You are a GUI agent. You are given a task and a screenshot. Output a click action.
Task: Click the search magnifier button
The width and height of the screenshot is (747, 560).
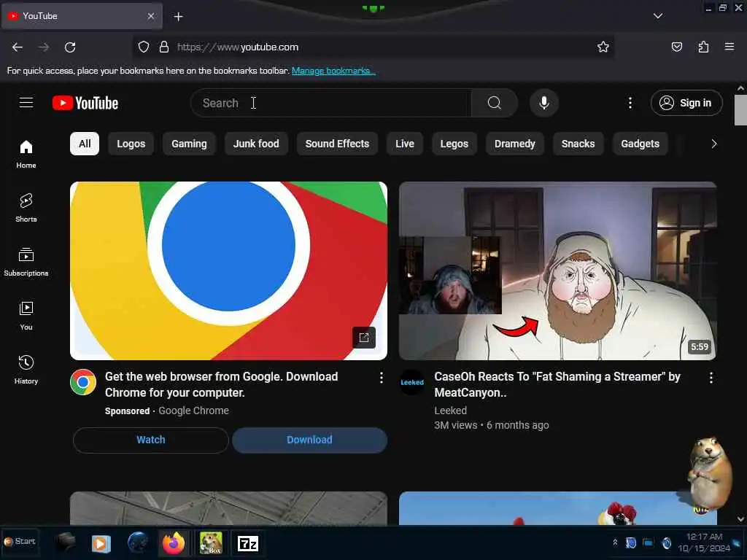(494, 103)
